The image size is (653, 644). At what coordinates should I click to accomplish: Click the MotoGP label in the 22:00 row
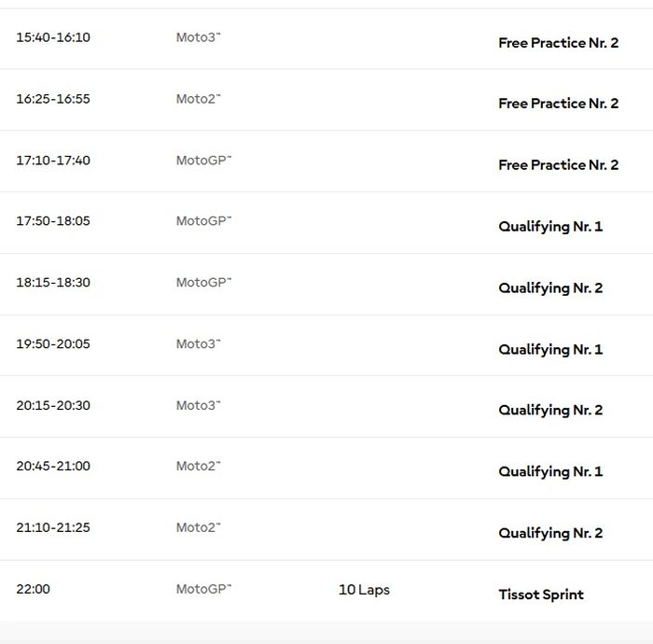[203, 589]
